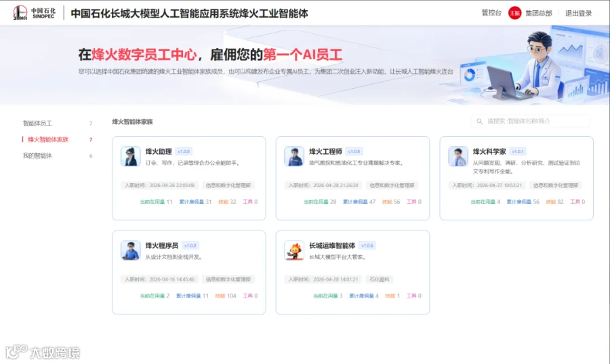The height and width of the screenshot is (364, 610).
Task: Click 信息和数字化管理部 tag on 烽火程序员
Action: point(228,279)
